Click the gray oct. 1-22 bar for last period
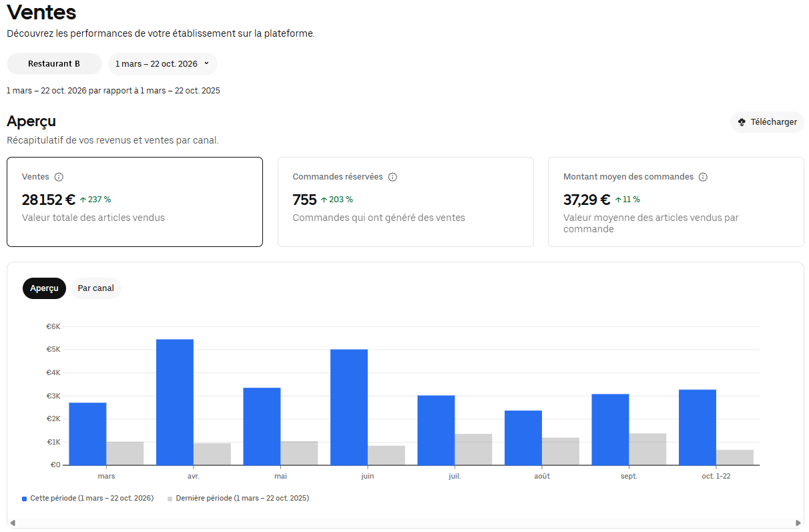The width and height of the screenshot is (809, 532). click(735, 457)
